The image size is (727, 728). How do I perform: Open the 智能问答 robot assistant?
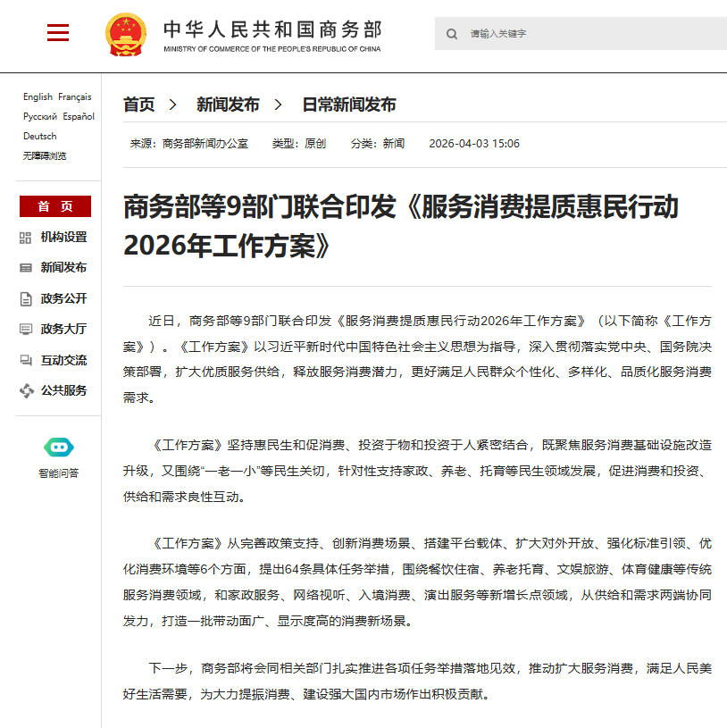pyautogui.click(x=58, y=448)
